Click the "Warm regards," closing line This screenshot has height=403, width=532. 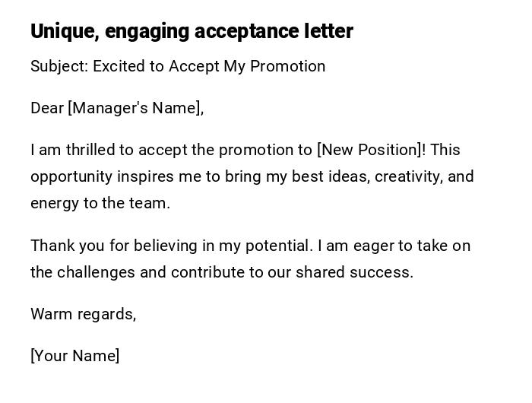[84, 314]
